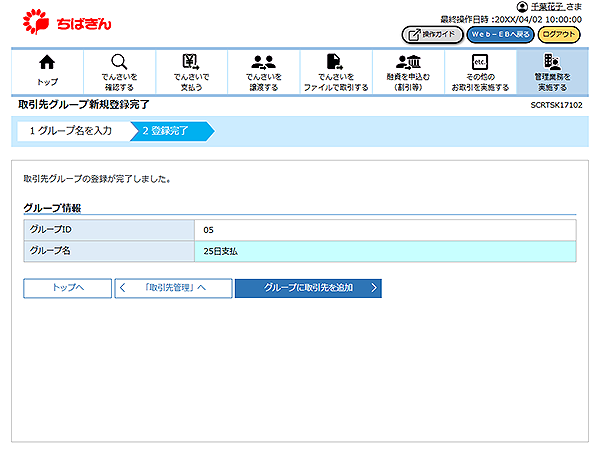Go to トップ home icon

click(47, 62)
